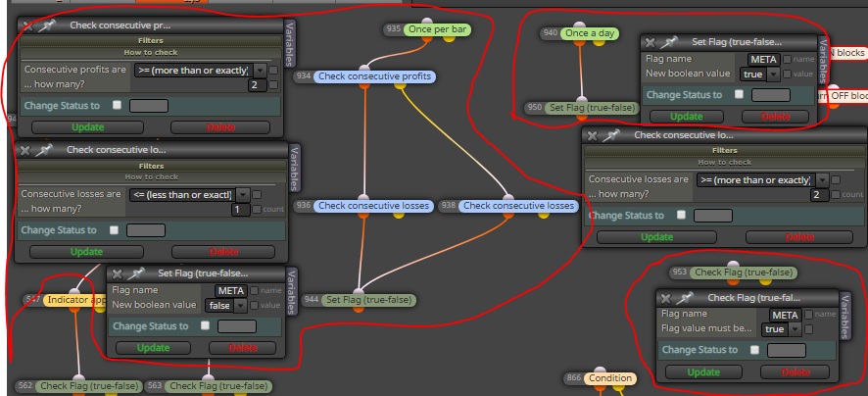Open Variables tab of consecutive profits panel
Screen dimensions: 868x396
[x=288, y=44]
